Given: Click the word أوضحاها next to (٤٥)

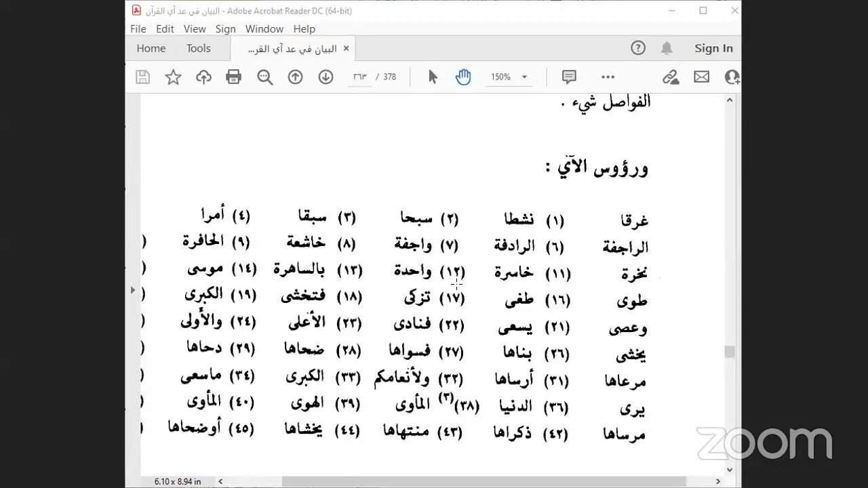Looking at the screenshot, I should [194, 428].
